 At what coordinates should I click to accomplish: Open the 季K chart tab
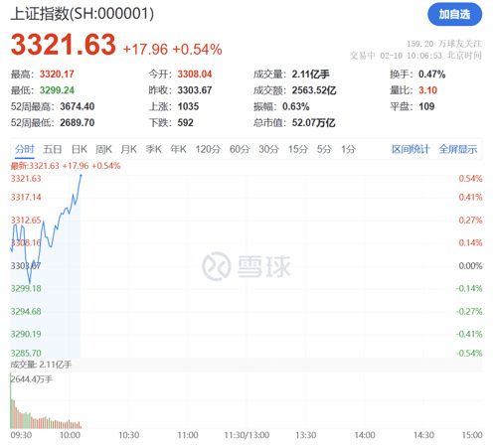tap(153, 149)
